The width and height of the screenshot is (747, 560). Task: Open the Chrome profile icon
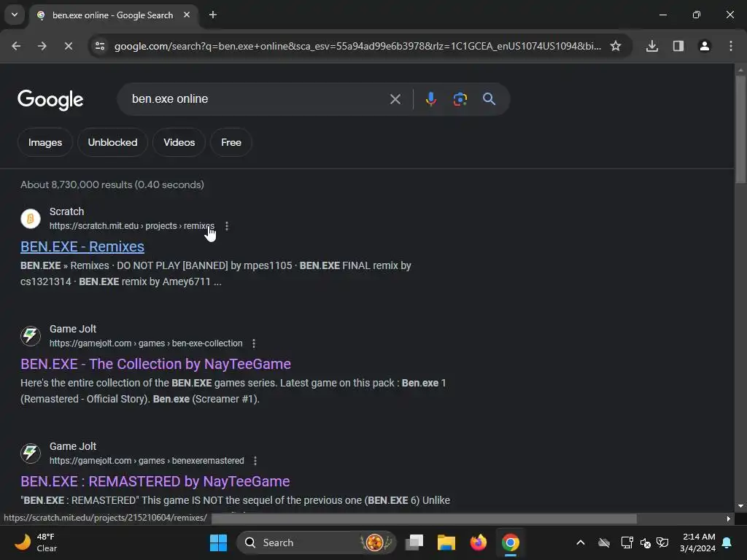705,46
